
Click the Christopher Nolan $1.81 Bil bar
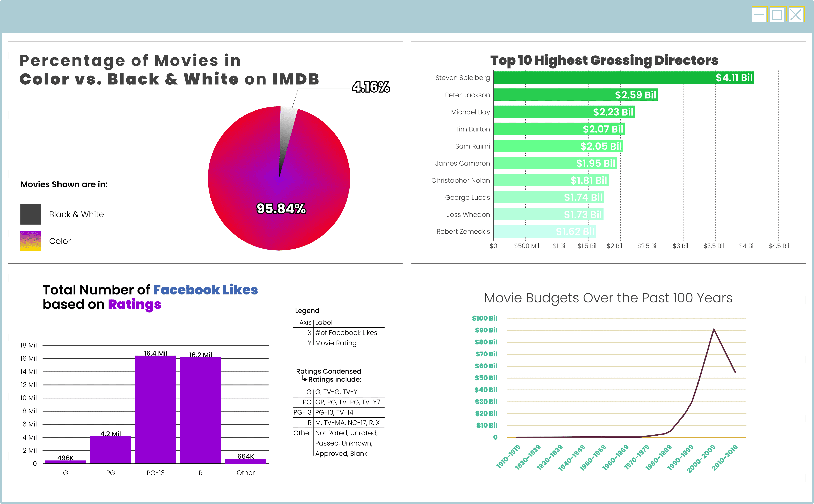point(551,180)
